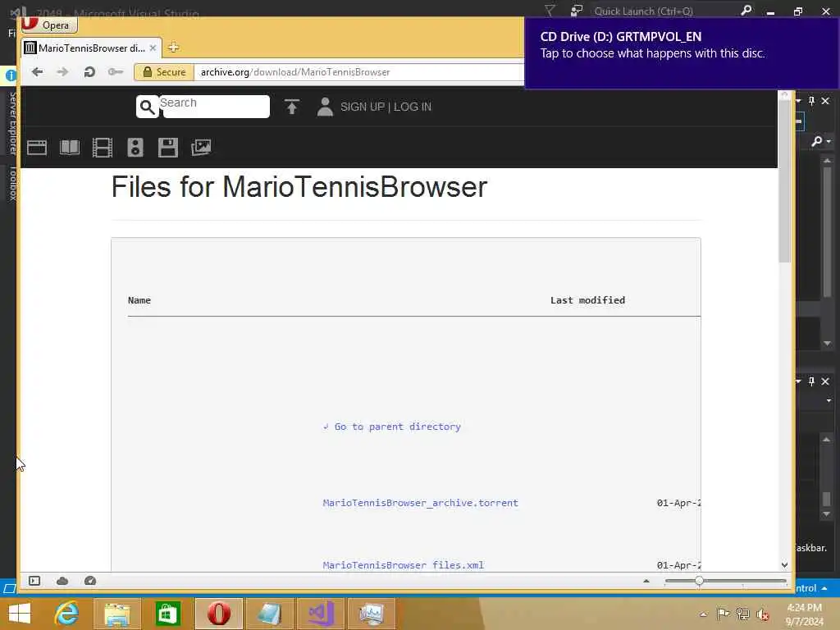Click Visual Studio Quick Launch box
Image resolution: width=840 pixels, height=630 pixels.
point(664,11)
